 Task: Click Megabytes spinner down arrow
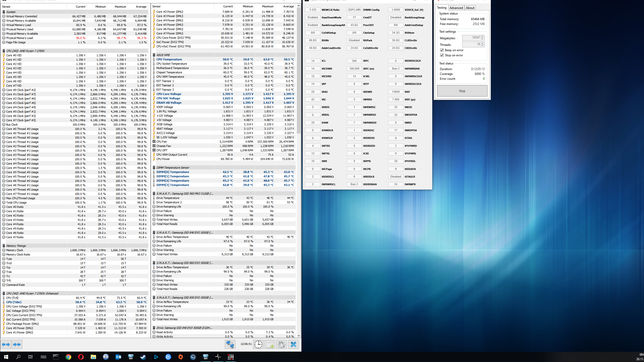click(482, 39)
